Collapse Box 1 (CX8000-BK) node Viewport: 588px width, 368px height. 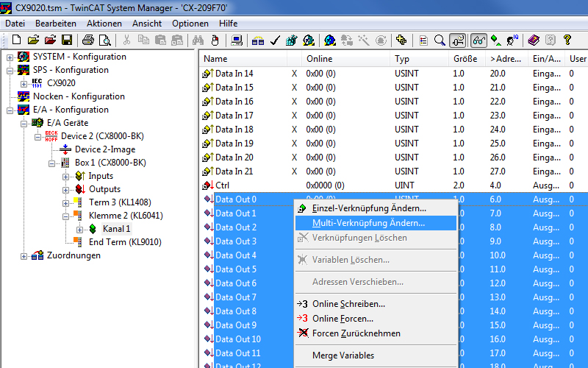[51, 163]
